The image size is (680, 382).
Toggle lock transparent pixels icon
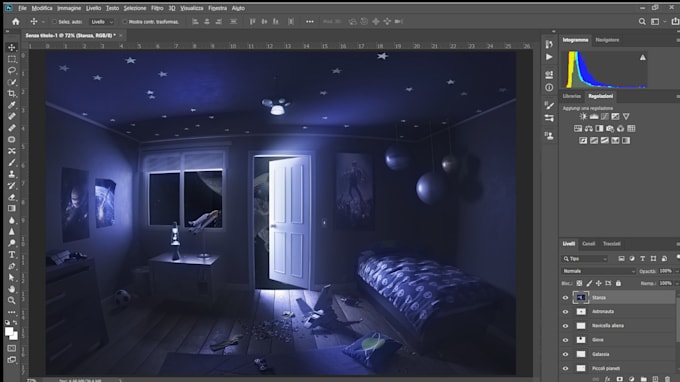click(579, 284)
